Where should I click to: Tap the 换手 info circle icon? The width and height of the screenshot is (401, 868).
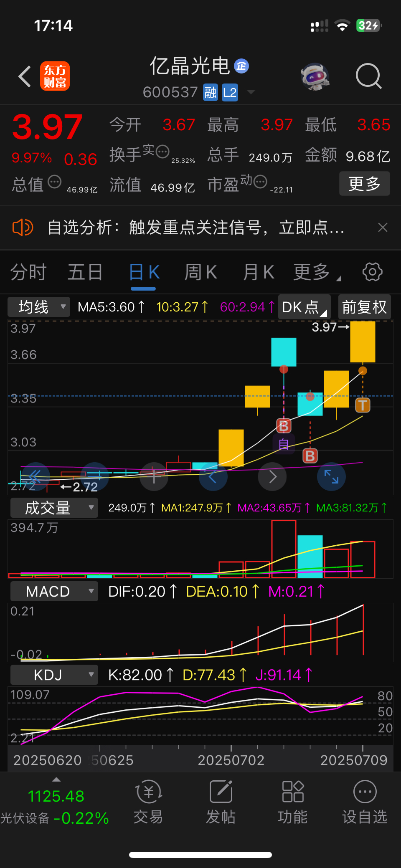tap(162, 151)
